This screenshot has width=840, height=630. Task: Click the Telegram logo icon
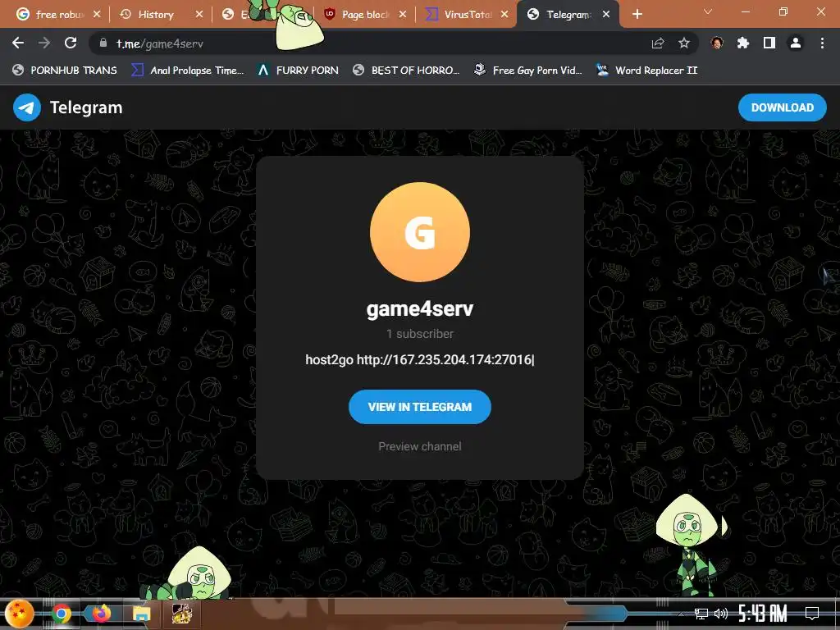click(x=27, y=107)
